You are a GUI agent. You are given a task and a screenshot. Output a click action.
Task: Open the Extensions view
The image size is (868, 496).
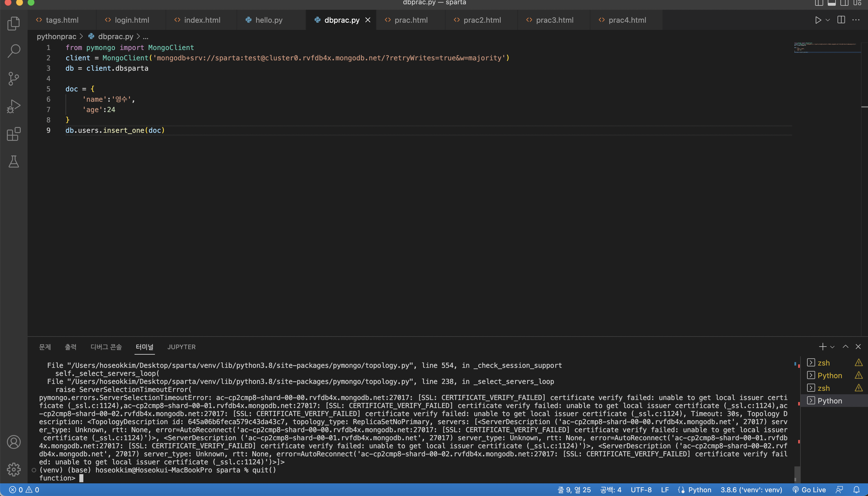14,134
